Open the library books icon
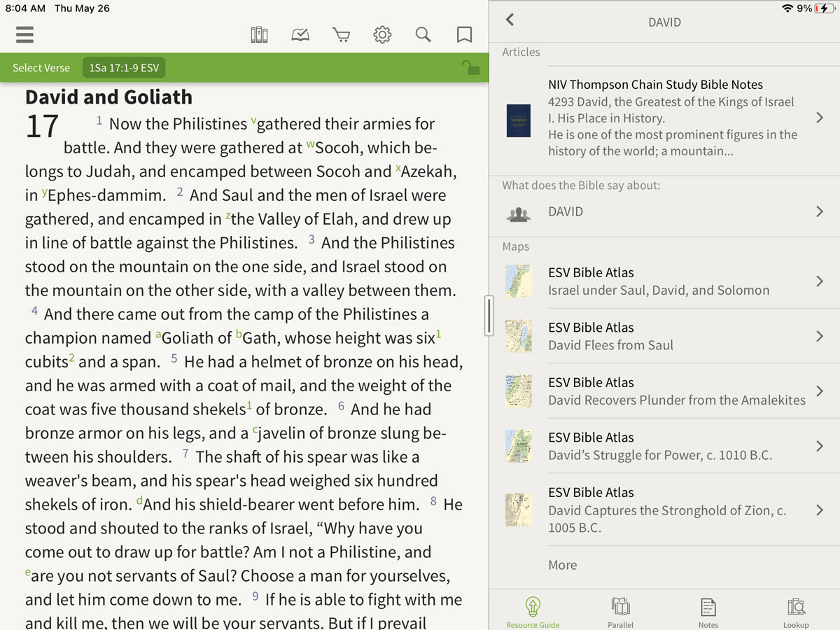This screenshot has width=840, height=630. click(259, 34)
